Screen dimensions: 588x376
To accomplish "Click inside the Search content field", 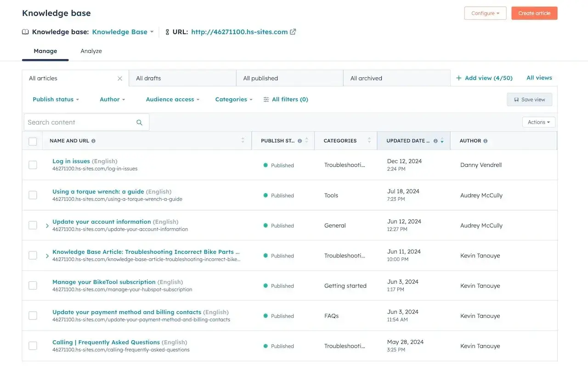I will (73, 122).
